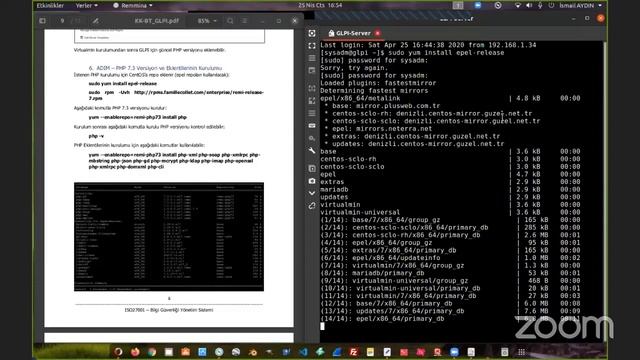This screenshot has height=360, width=640.
Task: Toggle dynamic resolution update in Remmina
Action: [312, 88]
